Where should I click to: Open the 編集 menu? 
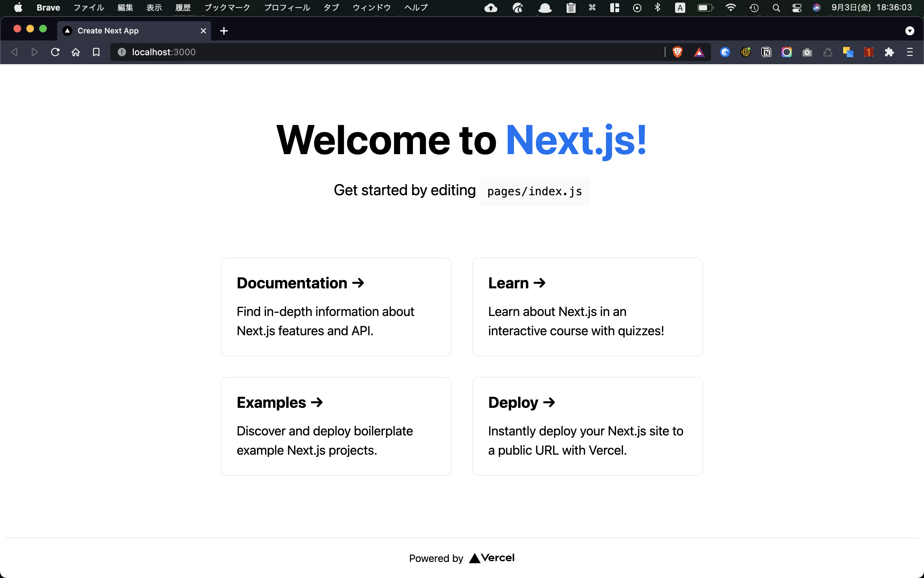tap(125, 8)
